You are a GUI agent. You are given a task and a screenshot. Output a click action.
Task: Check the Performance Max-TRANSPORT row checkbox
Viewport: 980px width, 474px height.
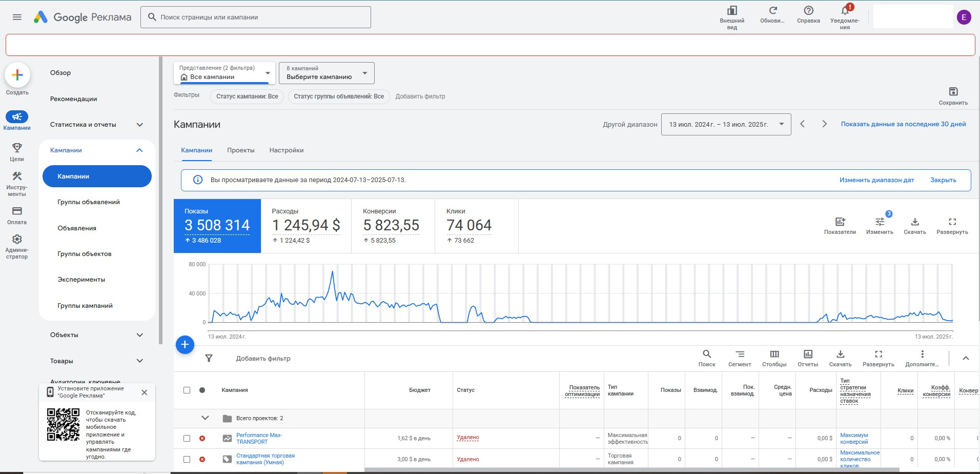click(187, 439)
